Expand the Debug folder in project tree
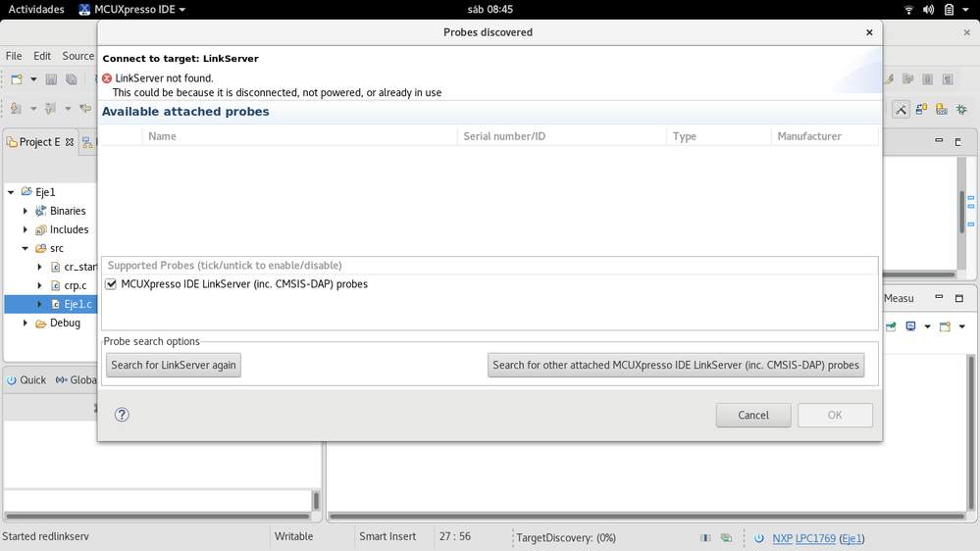The image size is (980, 551). coord(26,323)
